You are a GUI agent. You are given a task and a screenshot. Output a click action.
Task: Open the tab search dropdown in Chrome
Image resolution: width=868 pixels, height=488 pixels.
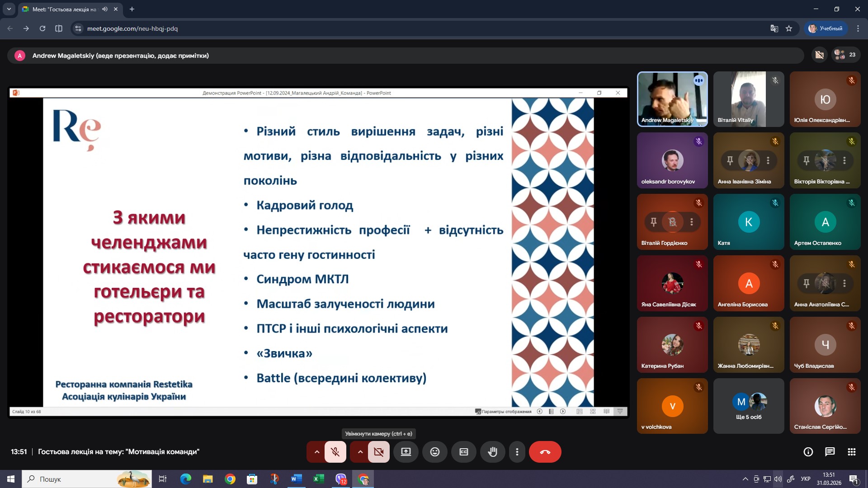tap(9, 9)
